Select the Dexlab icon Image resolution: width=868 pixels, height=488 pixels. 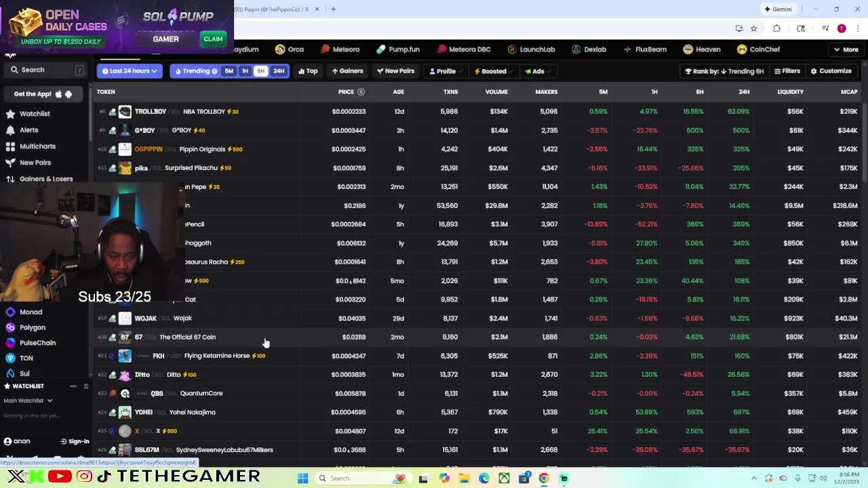coord(576,49)
